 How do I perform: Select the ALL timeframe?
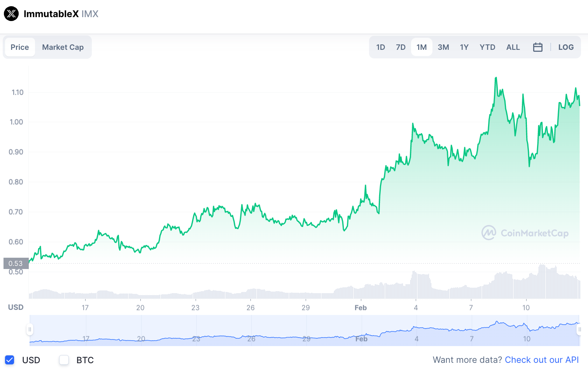coord(513,47)
